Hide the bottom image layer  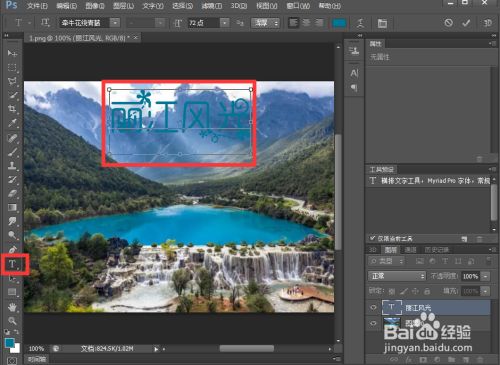pos(373,323)
